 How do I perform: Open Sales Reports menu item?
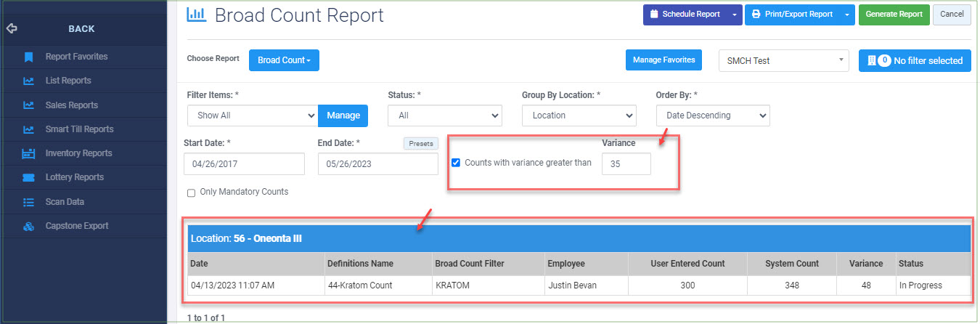[72, 105]
